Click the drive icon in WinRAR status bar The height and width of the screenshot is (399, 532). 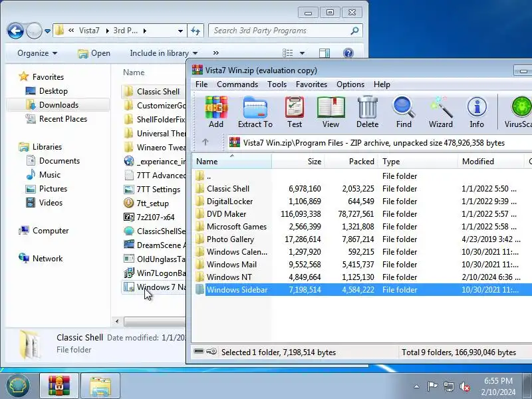[x=199, y=352]
